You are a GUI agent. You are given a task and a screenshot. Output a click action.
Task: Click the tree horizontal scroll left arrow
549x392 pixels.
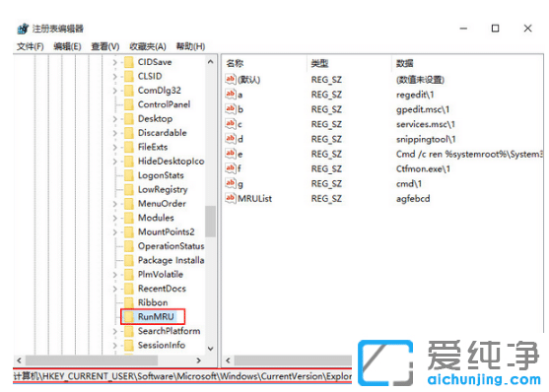coord(20,360)
